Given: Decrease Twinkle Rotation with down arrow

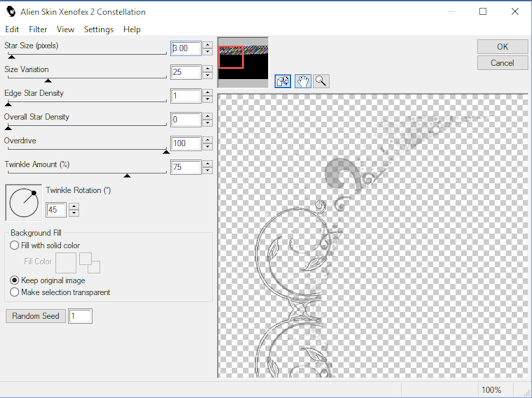Looking at the screenshot, I should tap(74, 213).
